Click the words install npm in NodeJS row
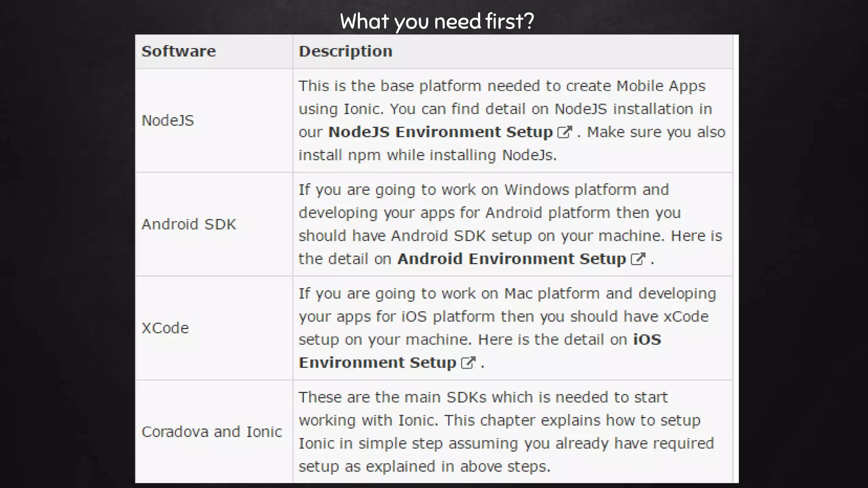Screen dimensions: 868x488 [339, 155]
